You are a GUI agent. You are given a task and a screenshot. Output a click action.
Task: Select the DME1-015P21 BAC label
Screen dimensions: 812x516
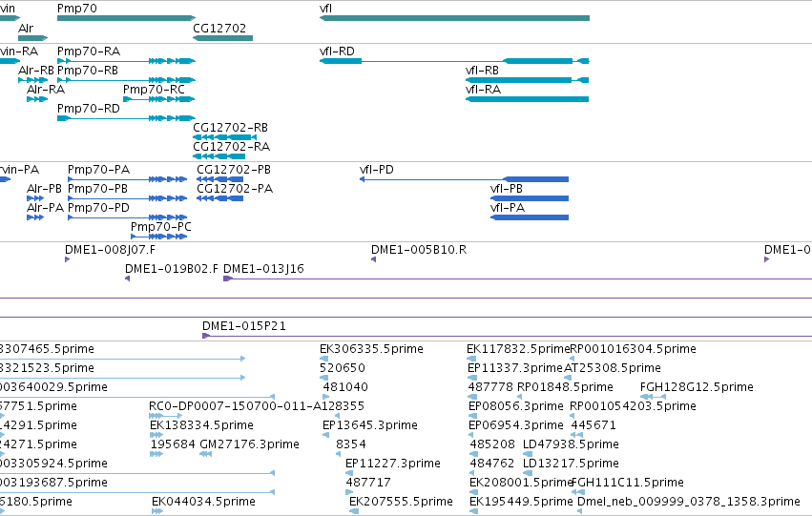point(244,326)
